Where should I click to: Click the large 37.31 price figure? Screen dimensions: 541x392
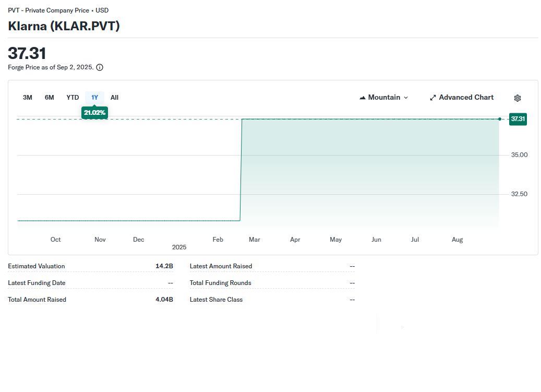[x=27, y=53]
